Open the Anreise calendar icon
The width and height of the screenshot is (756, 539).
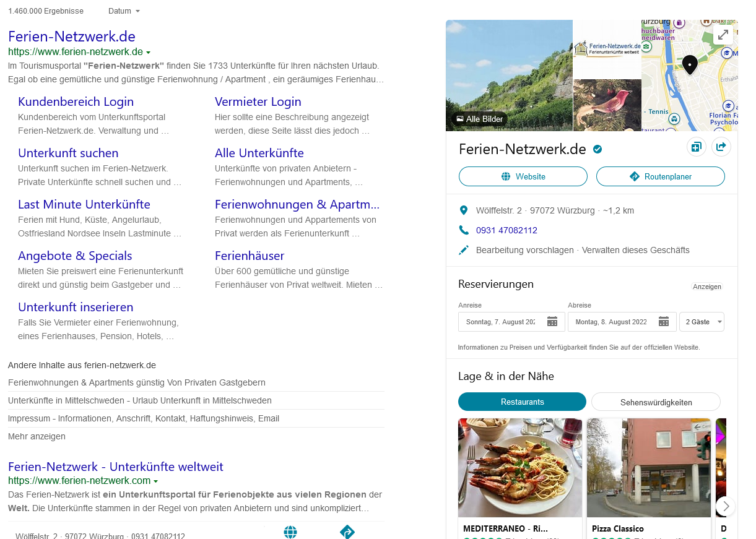(x=552, y=322)
